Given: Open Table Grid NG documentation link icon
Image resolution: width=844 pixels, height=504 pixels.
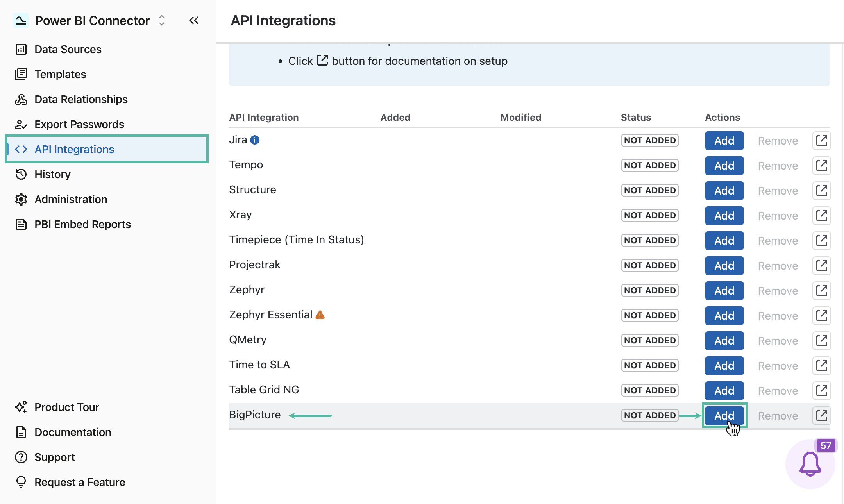Looking at the screenshot, I should coord(821,391).
